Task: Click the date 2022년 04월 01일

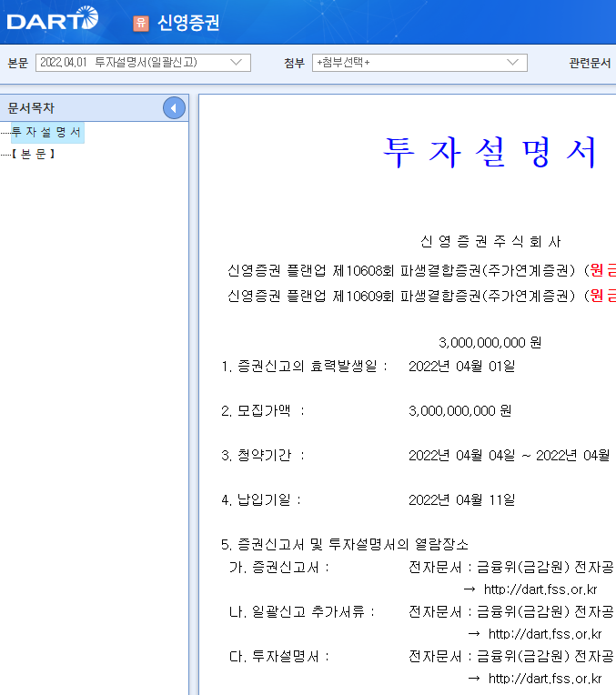Action: coord(461,366)
